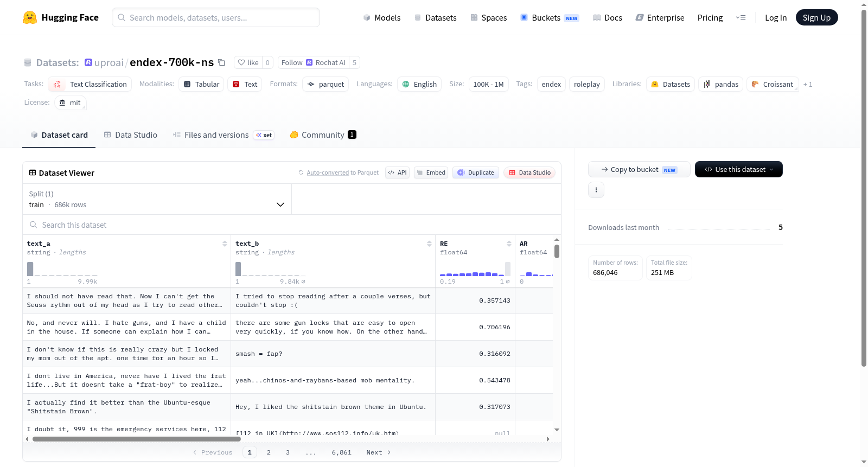Select the roleplay tag
868x467 pixels.
[587, 84]
